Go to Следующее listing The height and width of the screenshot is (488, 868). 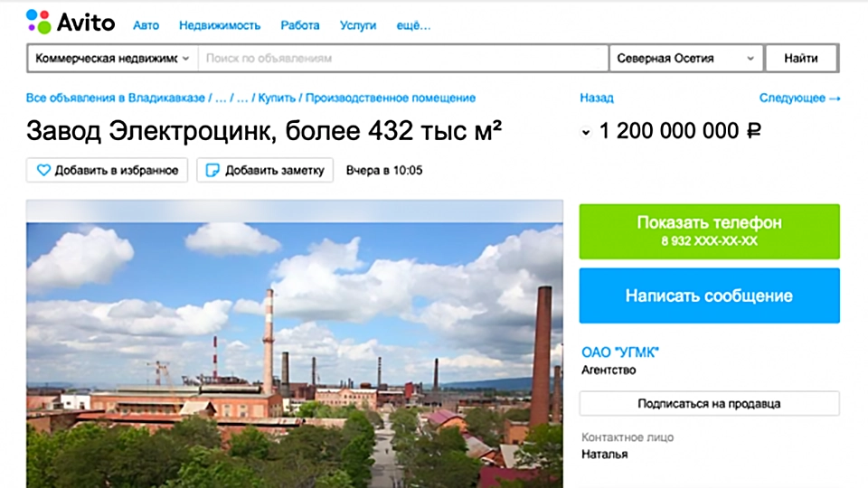[x=799, y=98]
